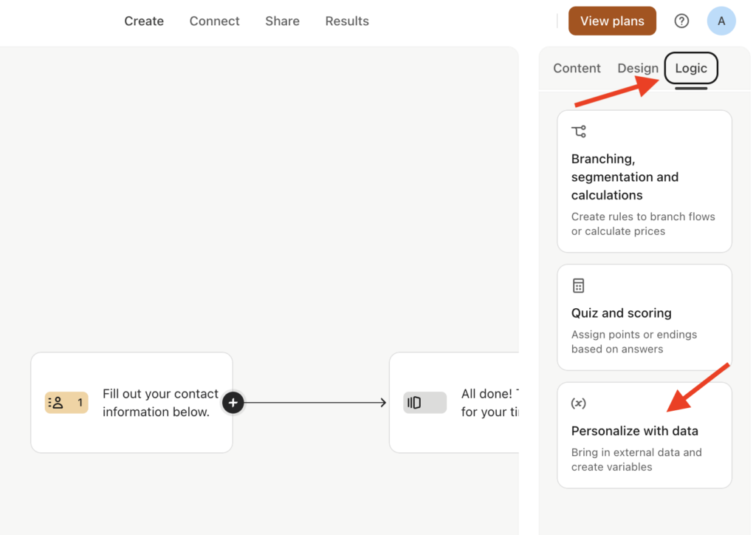Click the calculator icon on Quiz and scoring card
756x535 pixels.
coord(577,285)
